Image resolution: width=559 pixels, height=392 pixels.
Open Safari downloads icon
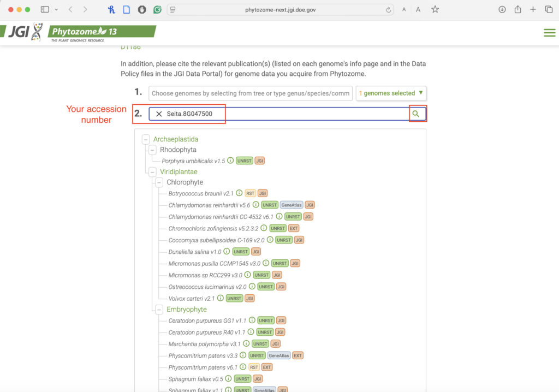pos(502,9)
